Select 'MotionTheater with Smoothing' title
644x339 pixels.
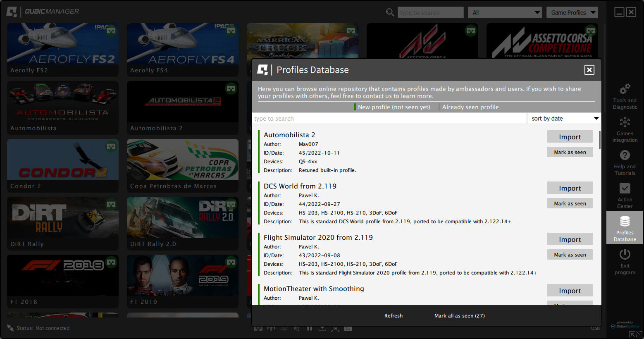coord(314,289)
